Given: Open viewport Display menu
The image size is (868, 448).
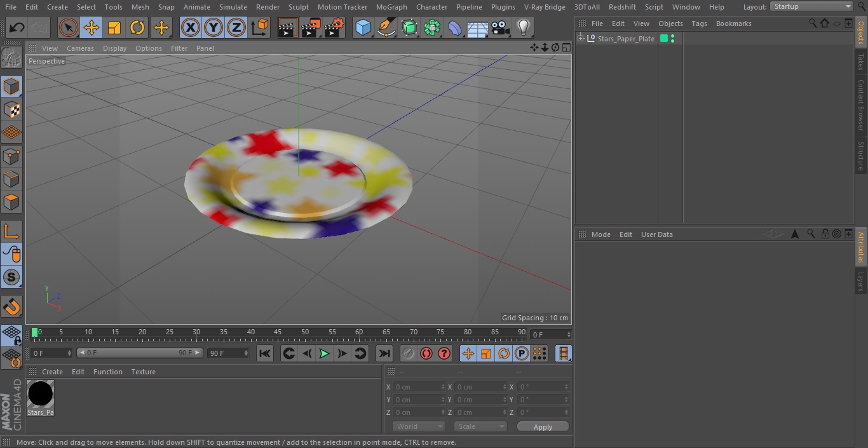Looking at the screenshot, I should pyautogui.click(x=114, y=48).
